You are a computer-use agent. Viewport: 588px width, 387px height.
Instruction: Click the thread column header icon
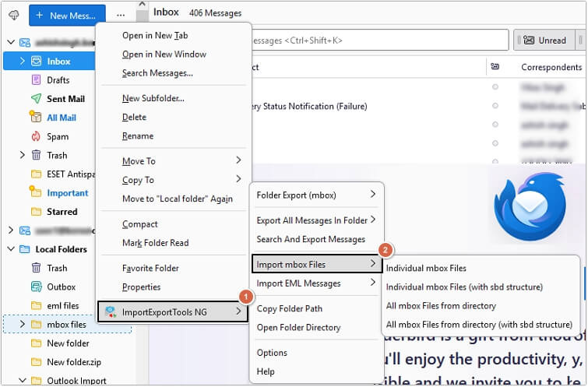[x=495, y=67]
